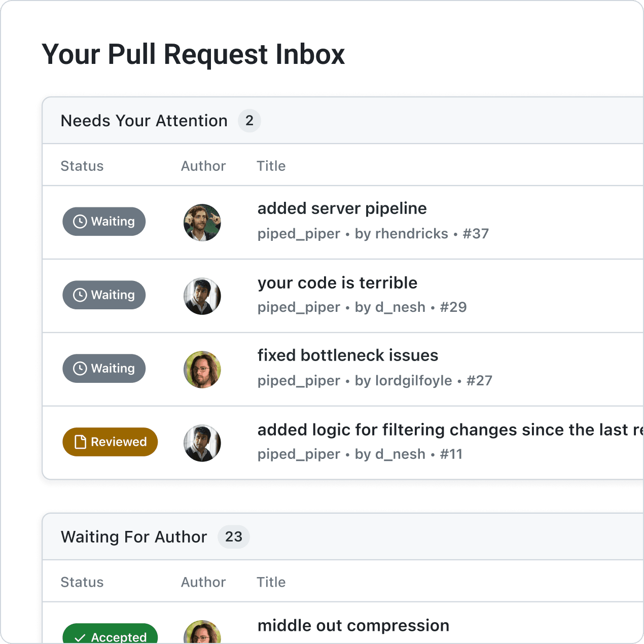Click Title column header in Waiting For Author
The height and width of the screenshot is (644, 644).
click(271, 582)
